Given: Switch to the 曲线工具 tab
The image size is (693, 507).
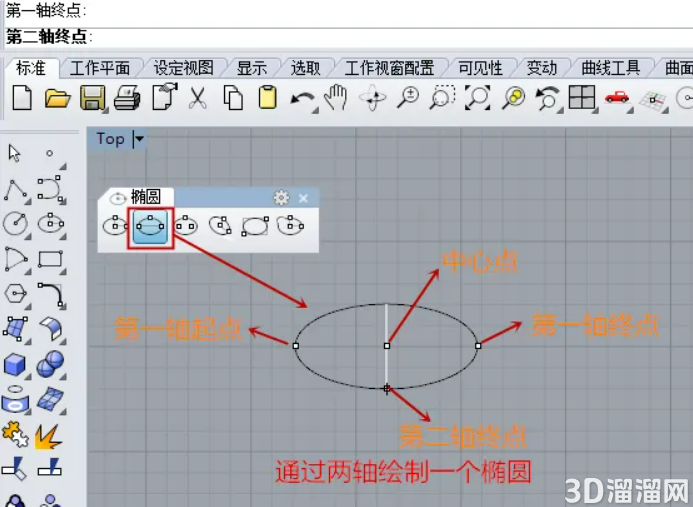Looking at the screenshot, I should click(x=610, y=68).
